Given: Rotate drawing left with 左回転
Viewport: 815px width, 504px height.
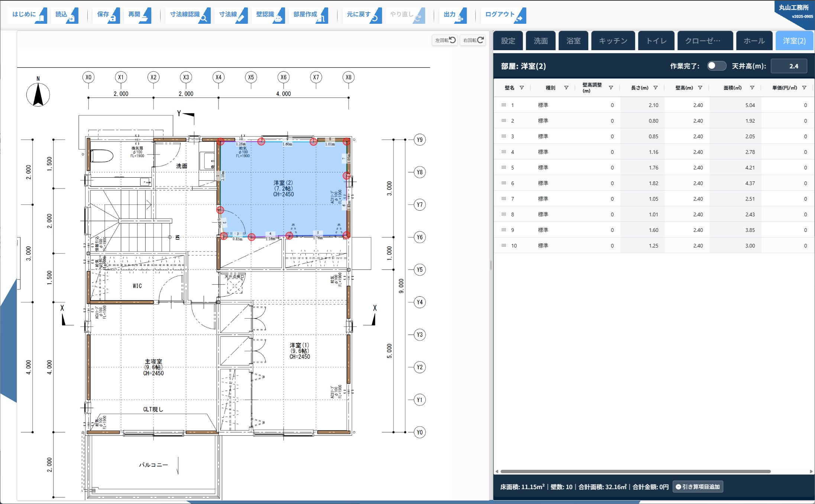Looking at the screenshot, I should pyautogui.click(x=445, y=40).
